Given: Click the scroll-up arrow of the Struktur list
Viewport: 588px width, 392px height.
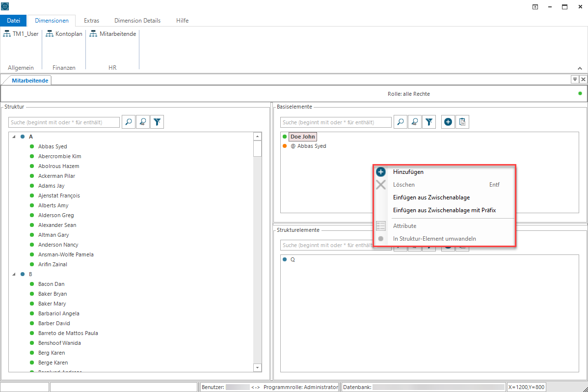Looking at the screenshot, I should point(257,137).
